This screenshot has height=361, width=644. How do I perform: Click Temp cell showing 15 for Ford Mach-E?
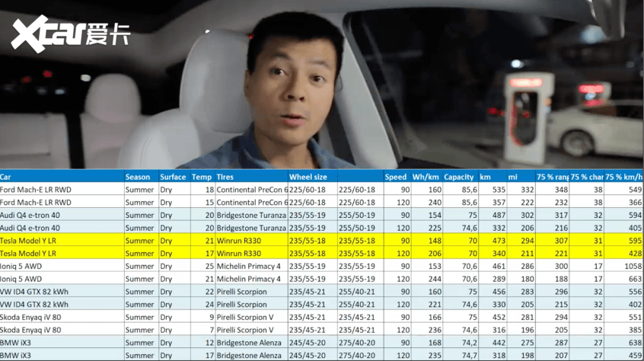(x=210, y=203)
